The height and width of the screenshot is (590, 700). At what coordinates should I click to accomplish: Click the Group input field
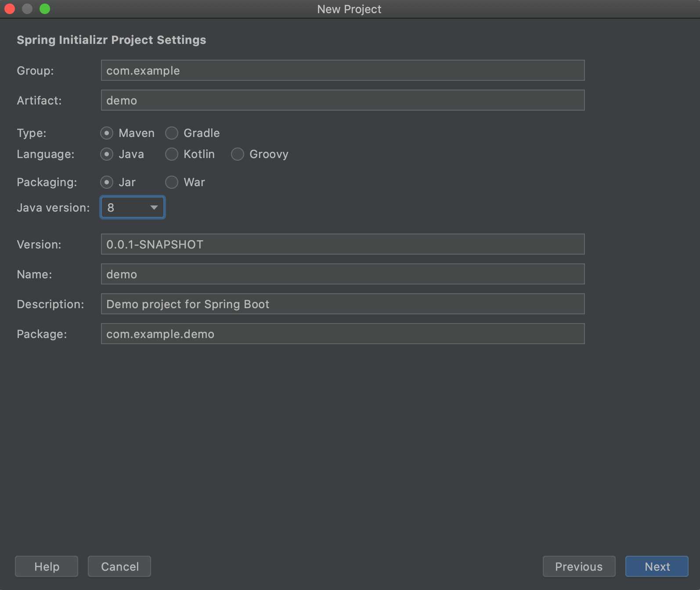tap(343, 70)
